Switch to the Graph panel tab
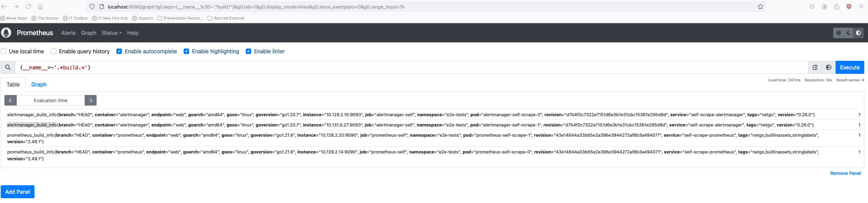The width and height of the screenshot is (868, 203). (39, 84)
